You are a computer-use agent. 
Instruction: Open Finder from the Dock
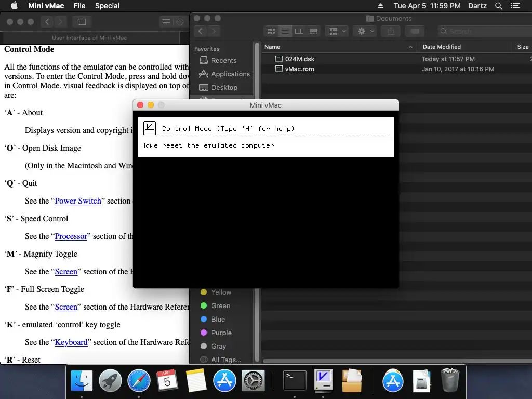(82, 381)
